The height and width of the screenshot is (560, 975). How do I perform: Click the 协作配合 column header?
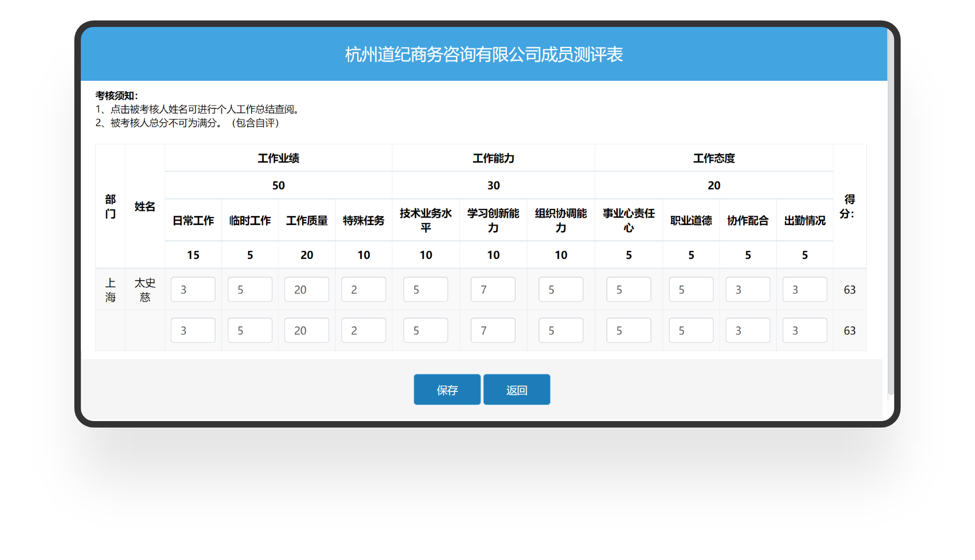click(748, 221)
